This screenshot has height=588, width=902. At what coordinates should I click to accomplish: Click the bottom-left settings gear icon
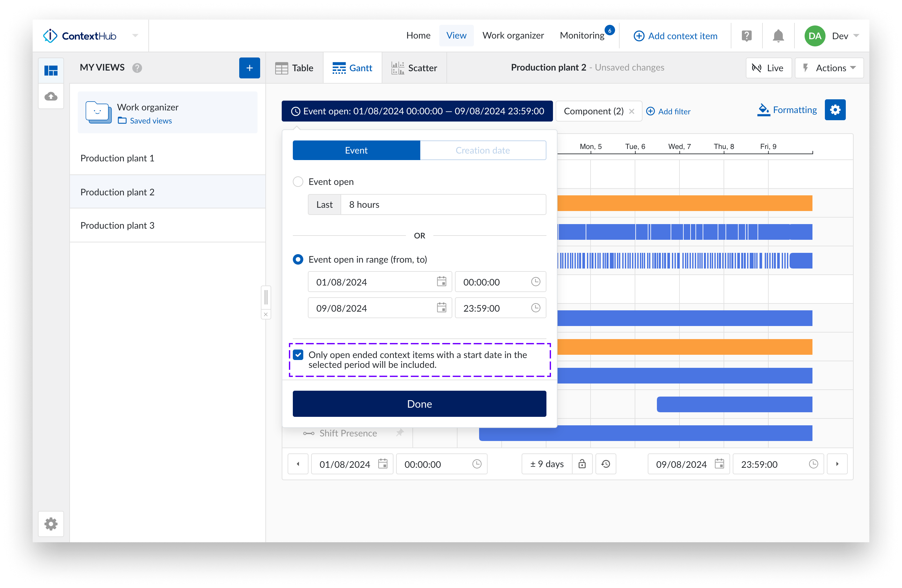51,524
